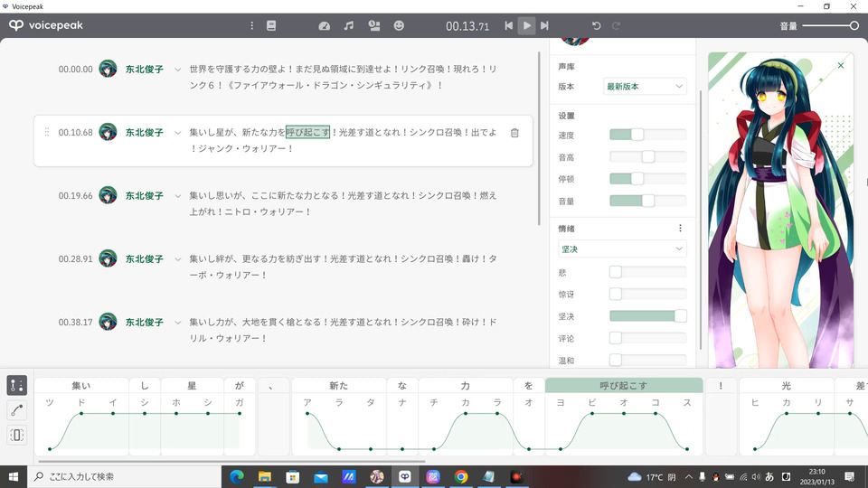The width and height of the screenshot is (868, 488).
Task: Expand narrator dropdown on the 00.10.68 line
Action: tap(178, 133)
